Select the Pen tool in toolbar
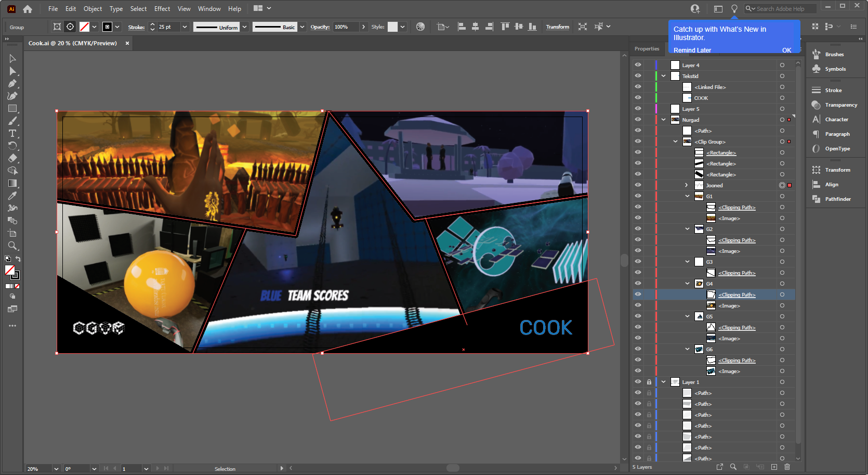 pyautogui.click(x=12, y=84)
